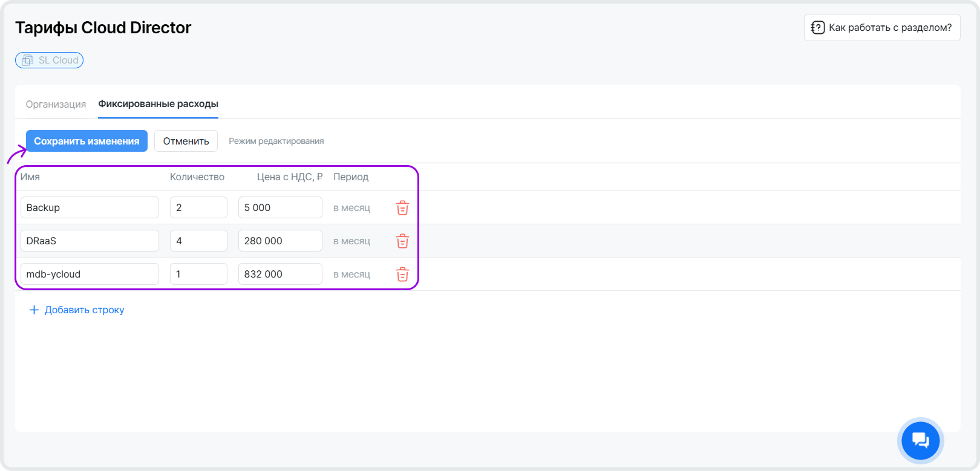Focus the DRaaS name input

[90, 241]
